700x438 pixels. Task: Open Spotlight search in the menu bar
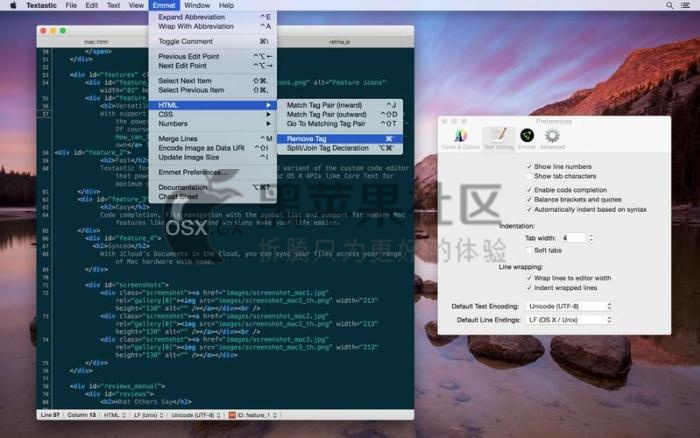point(669,5)
